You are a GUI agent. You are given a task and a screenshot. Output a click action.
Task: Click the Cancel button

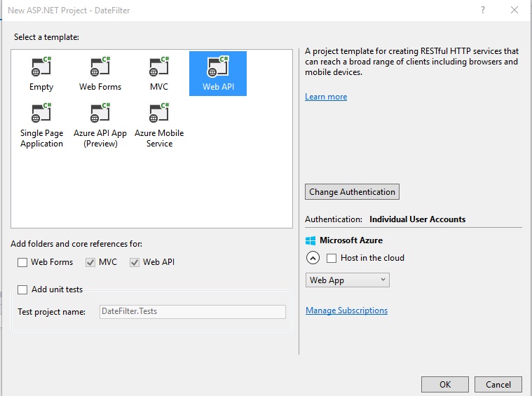[x=498, y=385]
